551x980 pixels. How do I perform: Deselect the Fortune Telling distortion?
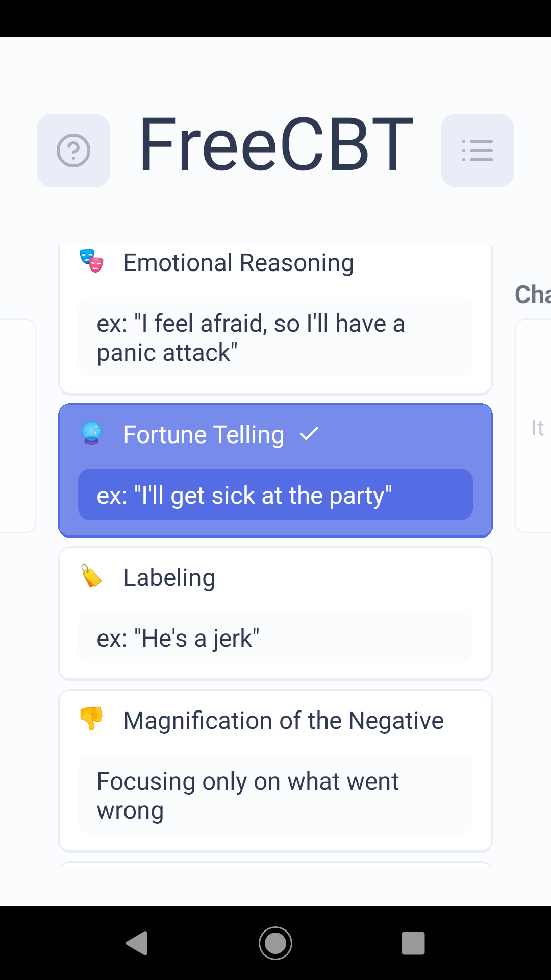tap(275, 471)
